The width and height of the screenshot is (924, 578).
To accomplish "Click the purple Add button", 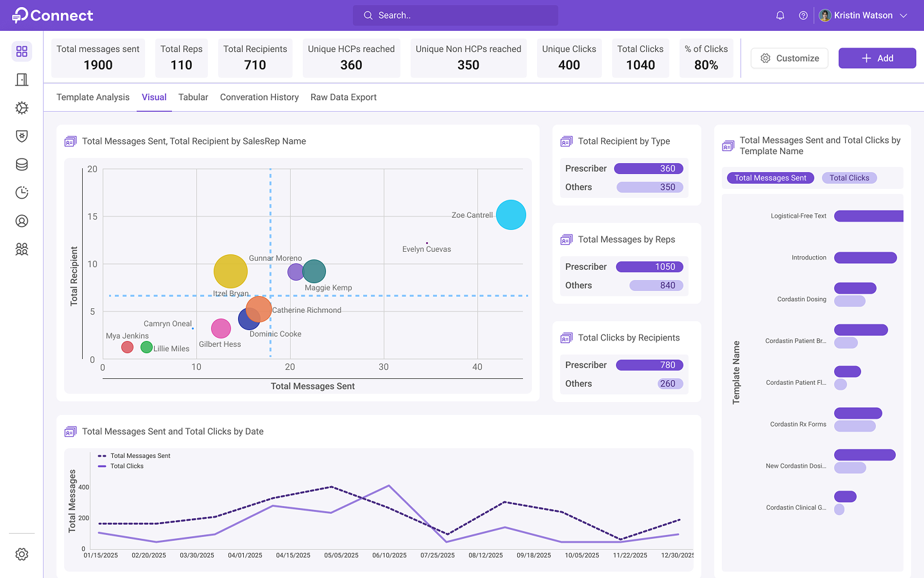I will click(877, 58).
